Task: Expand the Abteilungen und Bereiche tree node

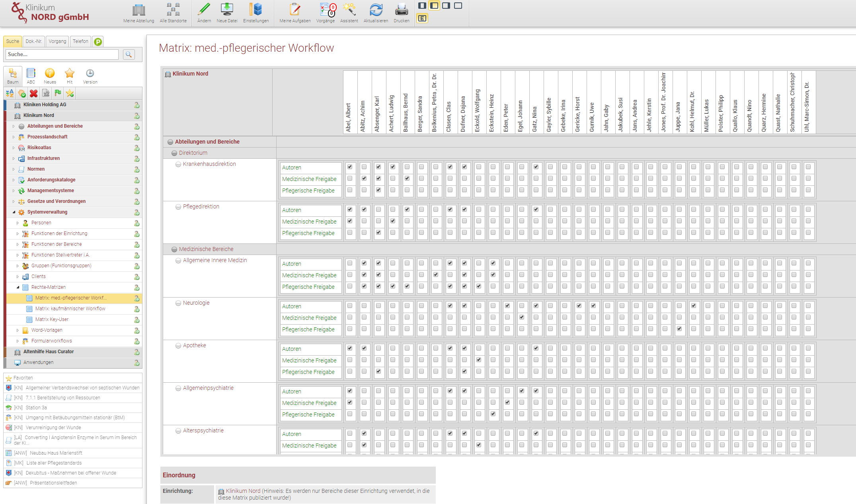Action: [14, 126]
